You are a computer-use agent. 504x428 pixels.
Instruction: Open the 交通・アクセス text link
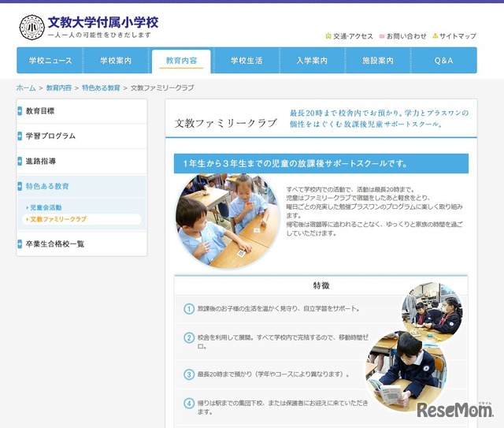coord(353,36)
